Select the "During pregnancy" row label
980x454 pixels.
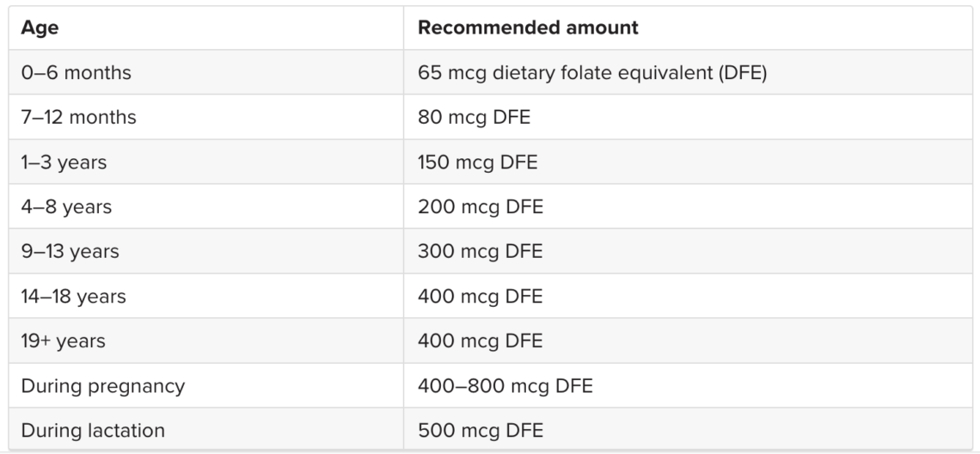pos(103,385)
